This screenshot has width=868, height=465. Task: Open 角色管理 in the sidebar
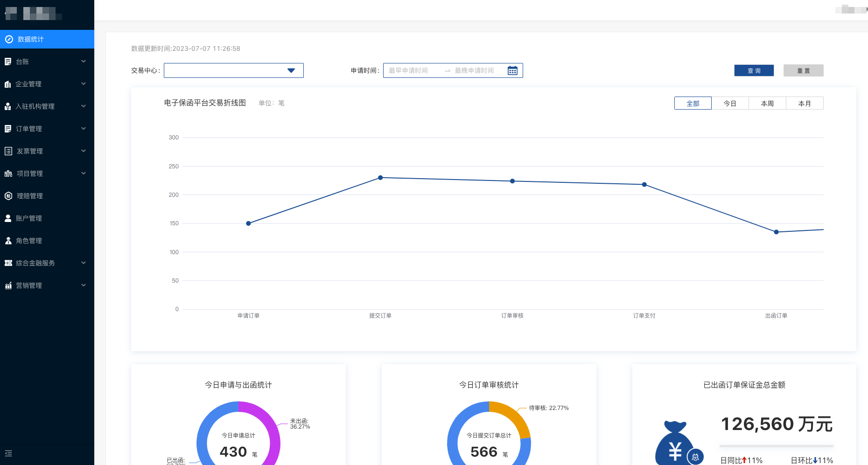pos(47,241)
